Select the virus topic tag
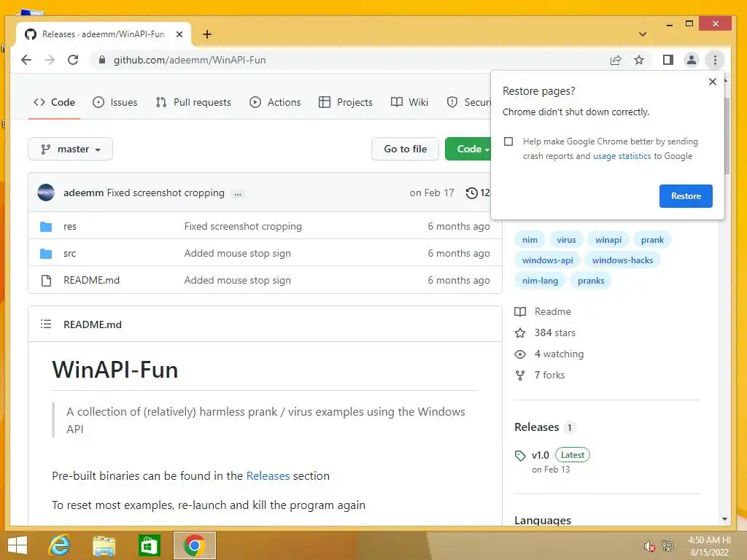 (566, 240)
